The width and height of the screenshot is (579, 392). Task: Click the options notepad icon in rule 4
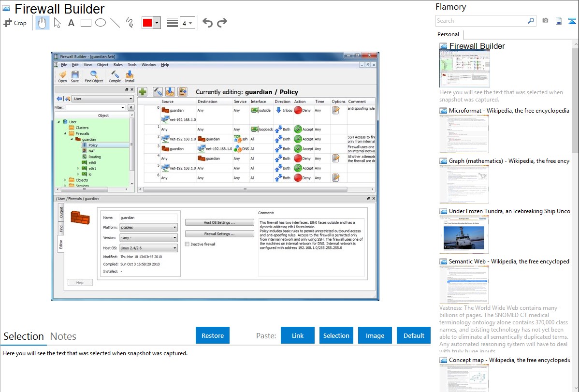tap(336, 158)
